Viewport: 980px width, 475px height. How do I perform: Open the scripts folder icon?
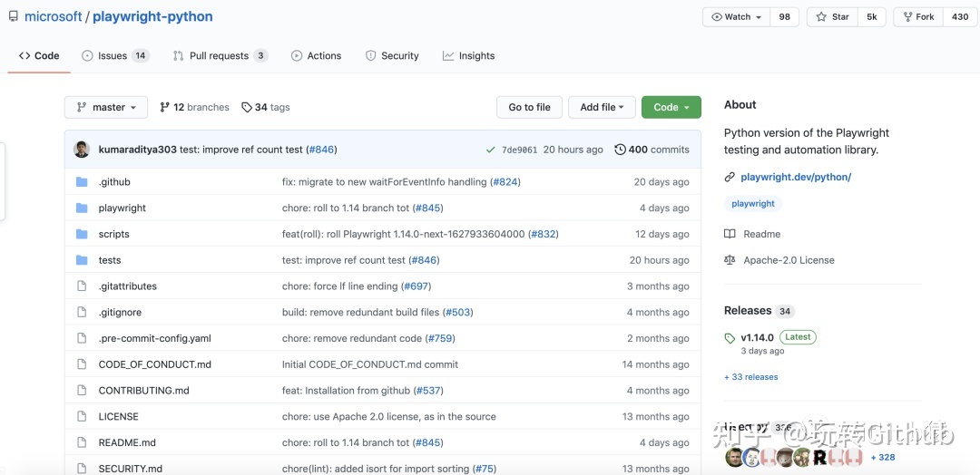pos(82,234)
